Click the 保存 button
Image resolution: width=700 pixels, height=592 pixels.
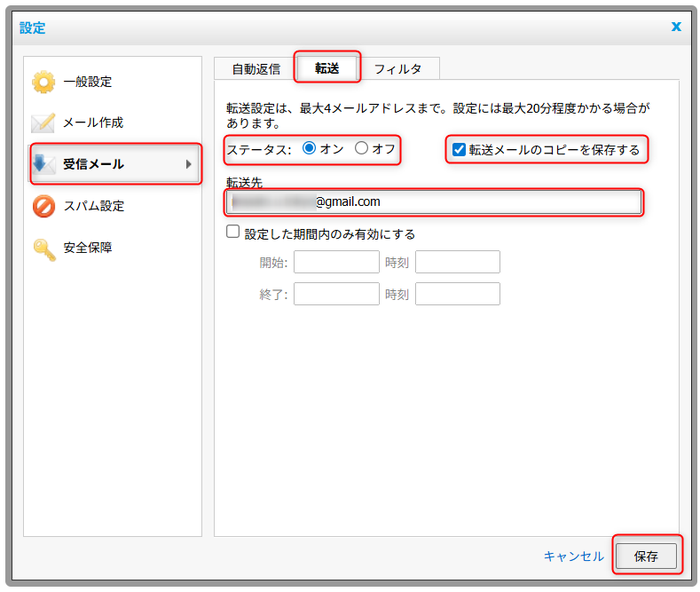646,556
